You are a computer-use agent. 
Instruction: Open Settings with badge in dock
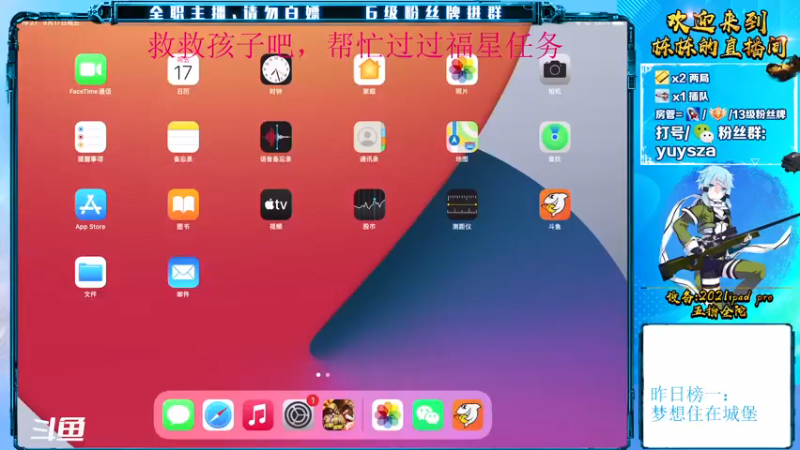(x=298, y=415)
